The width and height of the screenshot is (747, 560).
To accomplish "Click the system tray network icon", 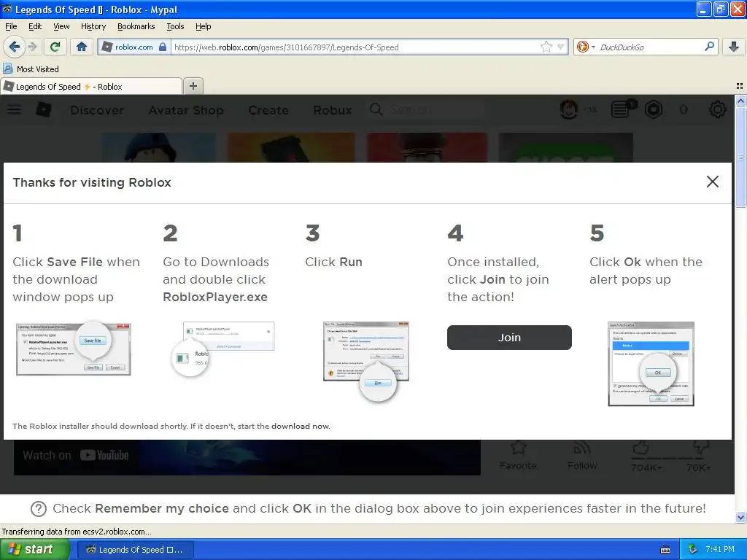I will pyautogui.click(x=693, y=549).
